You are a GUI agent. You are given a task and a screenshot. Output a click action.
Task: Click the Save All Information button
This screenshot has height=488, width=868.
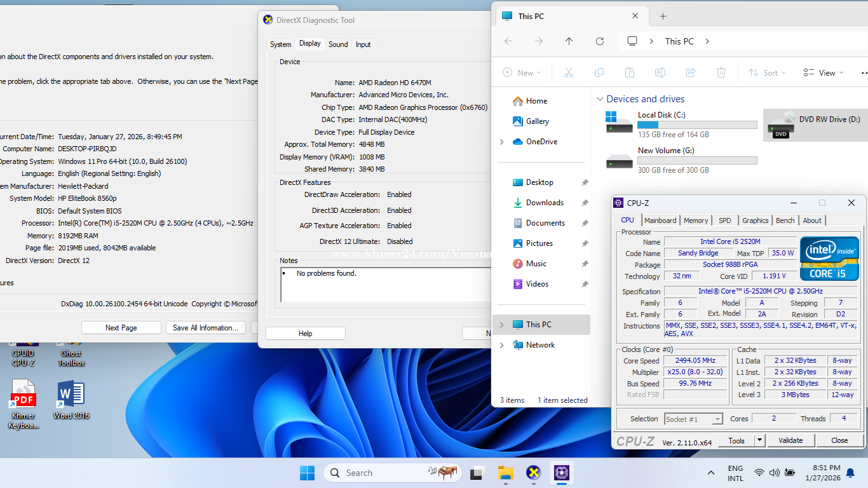(205, 328)
